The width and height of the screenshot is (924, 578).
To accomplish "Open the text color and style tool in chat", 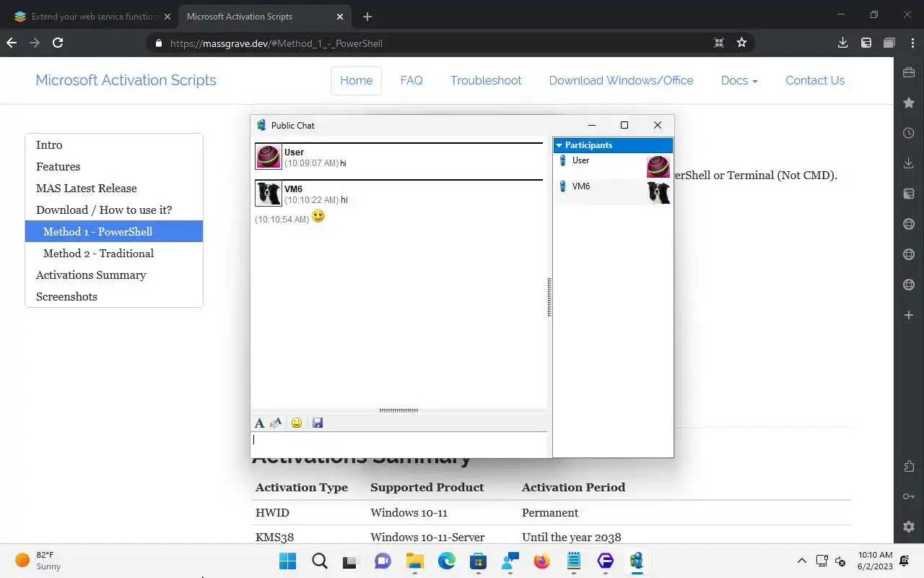I will [x=276, y=423].
